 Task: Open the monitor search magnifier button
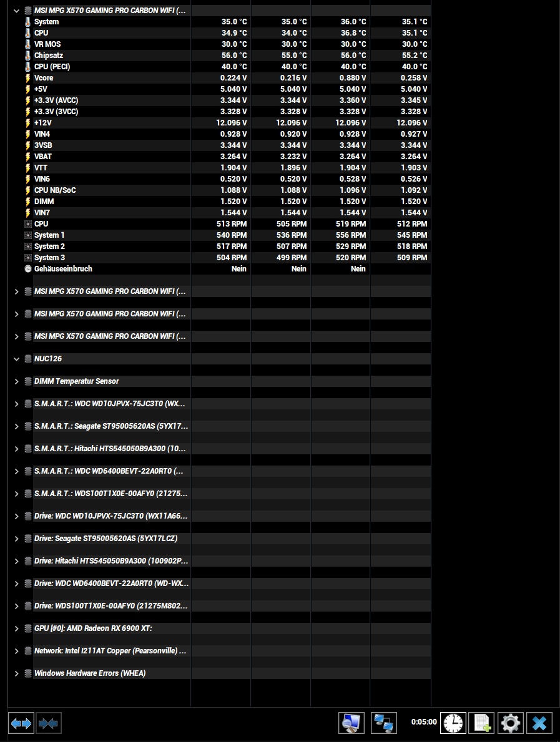(x=351, y=723)
